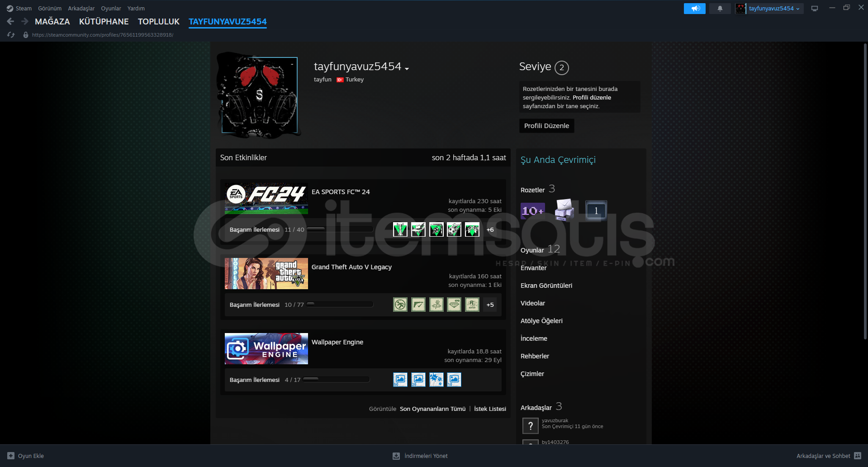Click the GTA V diamond achievement icon
The width and height of the screenshot is (868, 467).
pos(454,305)
